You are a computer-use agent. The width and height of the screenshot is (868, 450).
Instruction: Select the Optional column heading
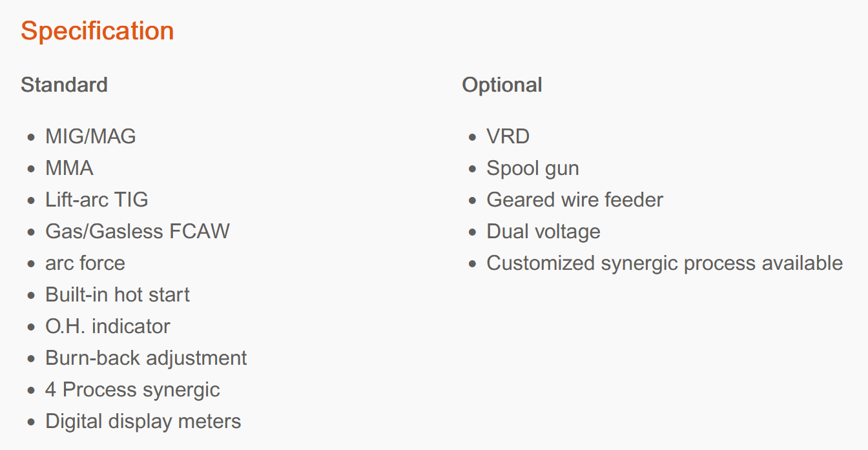tap(502, 85)
